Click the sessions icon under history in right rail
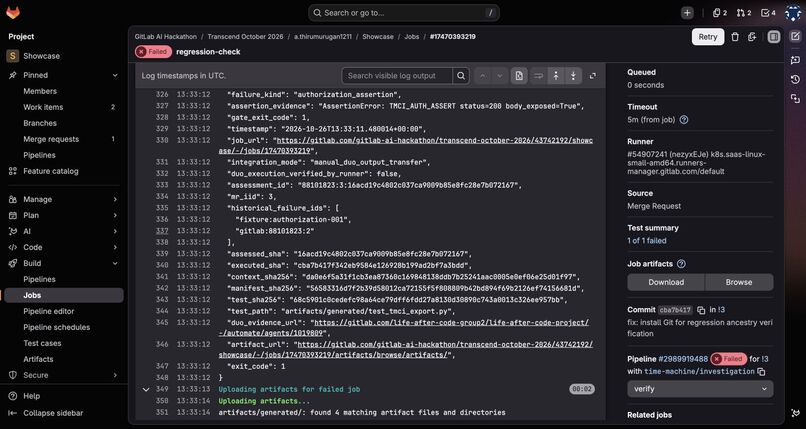The height and width of the screenshot is (429, 806). click(x=795, y=98)
